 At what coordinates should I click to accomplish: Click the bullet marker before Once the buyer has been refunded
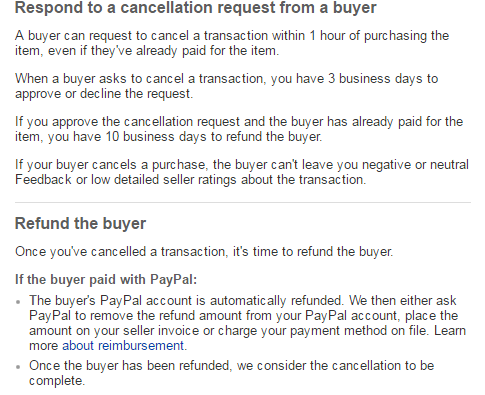[18, 367]
